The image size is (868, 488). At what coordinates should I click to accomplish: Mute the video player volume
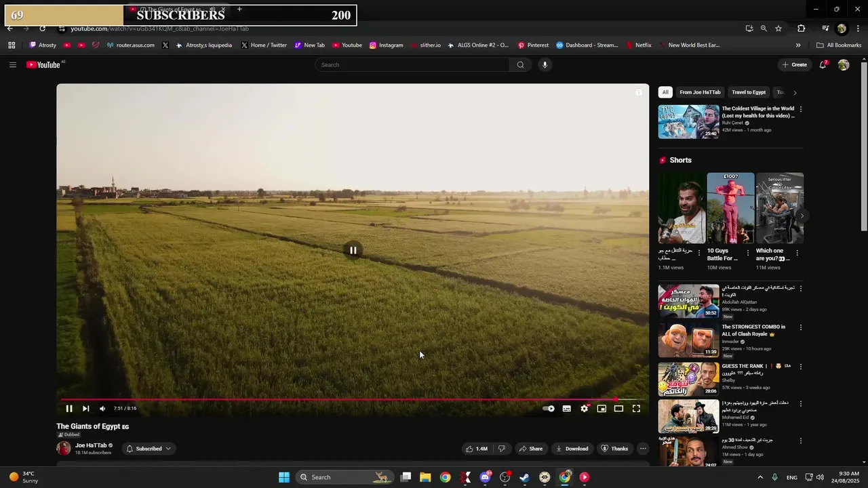pos(102,409)
